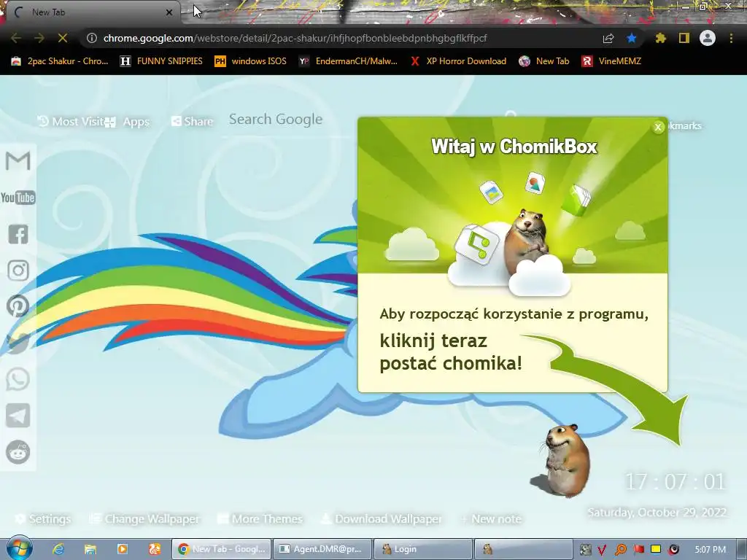Open the orange pinned taskbar app
The image size is (747, 560).
pyautogui.click(x=155, y=549)
